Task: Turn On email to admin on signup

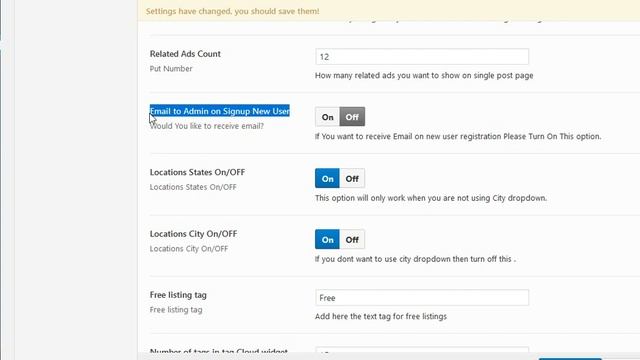Action: [327, 117]
